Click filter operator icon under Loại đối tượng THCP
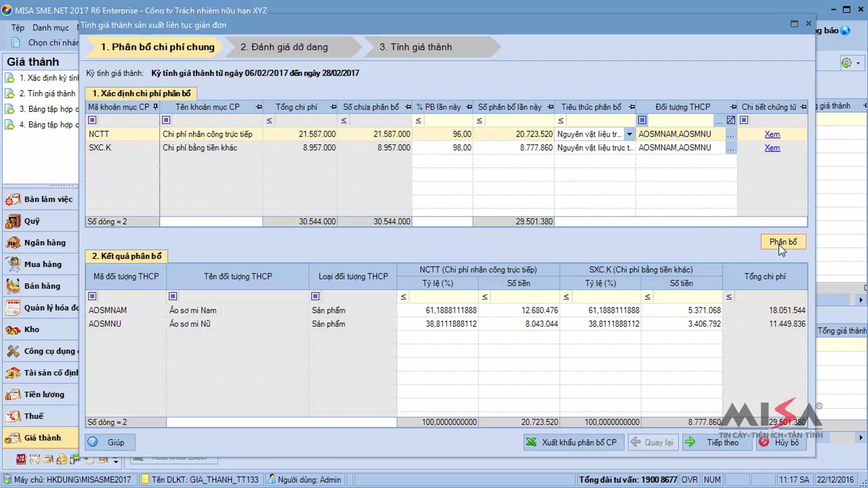Screen dimensions: 868x488 pos(315,296)
